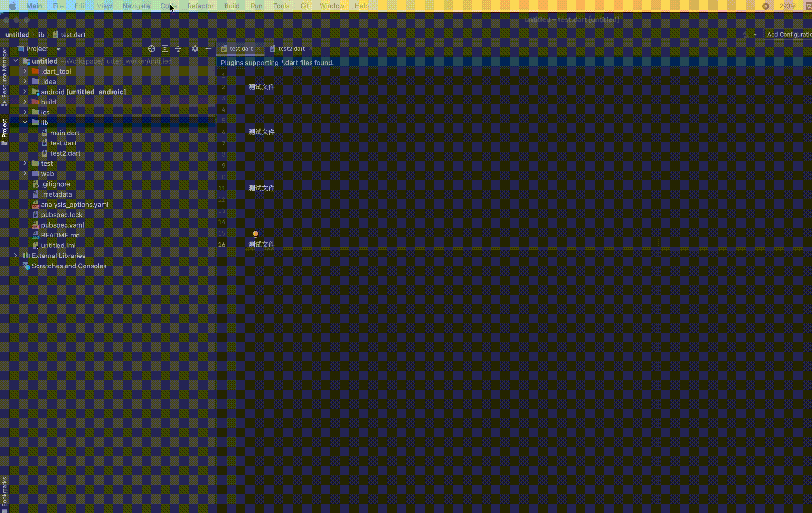Place cursor on line 16 text
Image resolution: width=812 pixels, height=513 pixels.
coord(262,245)
